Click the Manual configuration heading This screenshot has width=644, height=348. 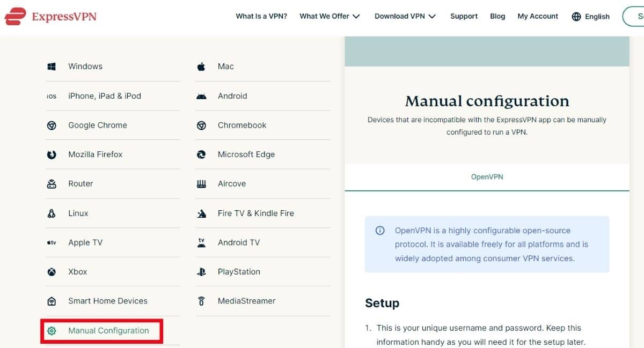487,101
